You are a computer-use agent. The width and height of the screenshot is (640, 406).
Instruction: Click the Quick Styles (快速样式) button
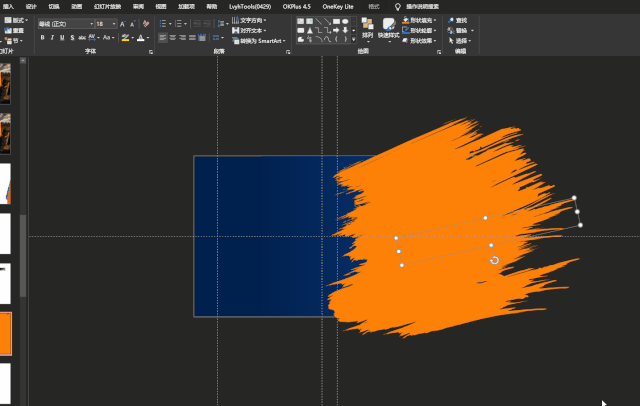[x=389, y=30]
